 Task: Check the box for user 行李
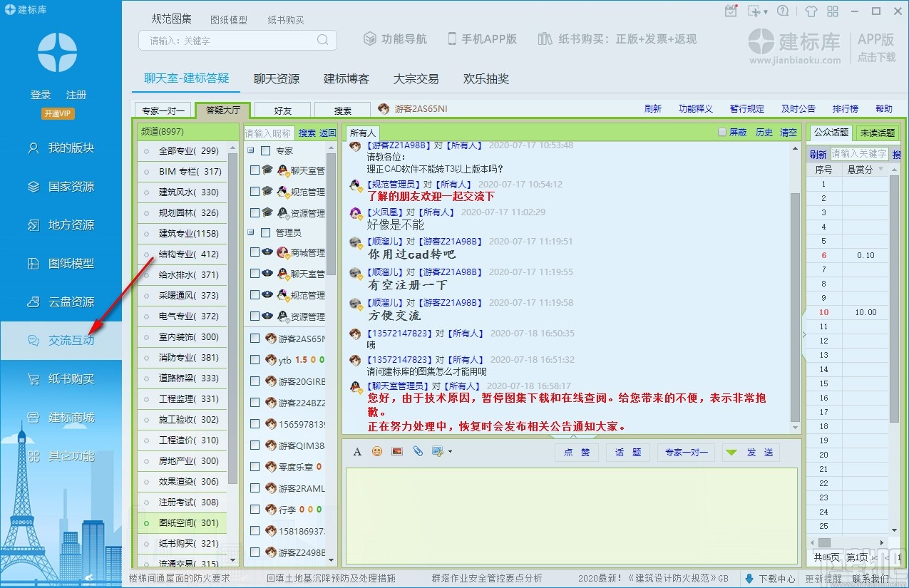(x=255, y=510)
